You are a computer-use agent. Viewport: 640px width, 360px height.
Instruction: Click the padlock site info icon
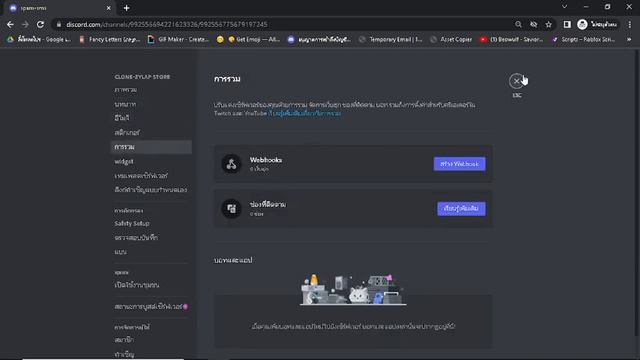click(x=59, y=24)
